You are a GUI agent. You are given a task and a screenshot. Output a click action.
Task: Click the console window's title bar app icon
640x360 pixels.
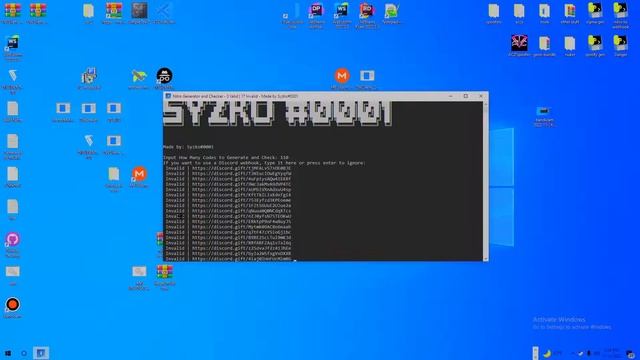click(x=168, y=96)
